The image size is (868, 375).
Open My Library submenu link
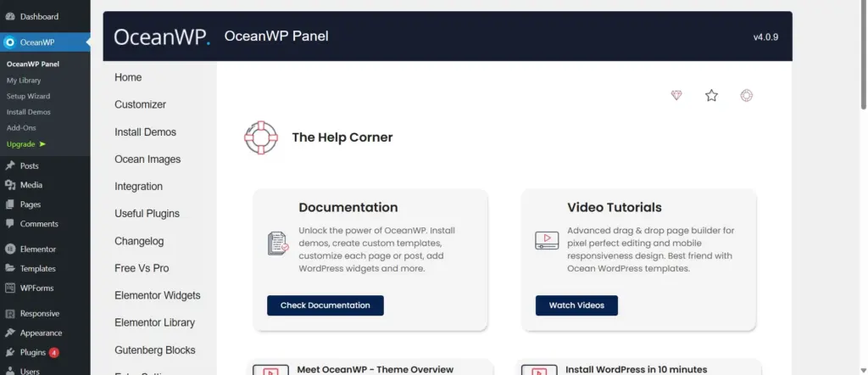pyautogui.click(x=24, y=81)
